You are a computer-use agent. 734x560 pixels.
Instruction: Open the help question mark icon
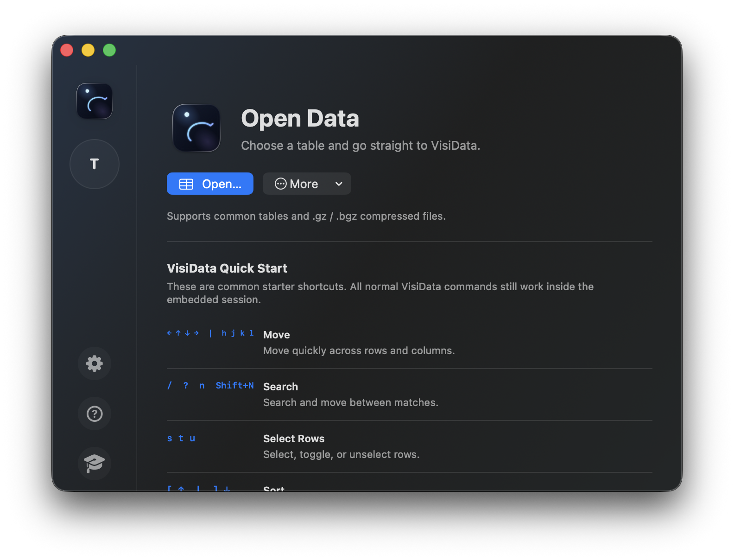pyautogui.click(x=95, y=414)
